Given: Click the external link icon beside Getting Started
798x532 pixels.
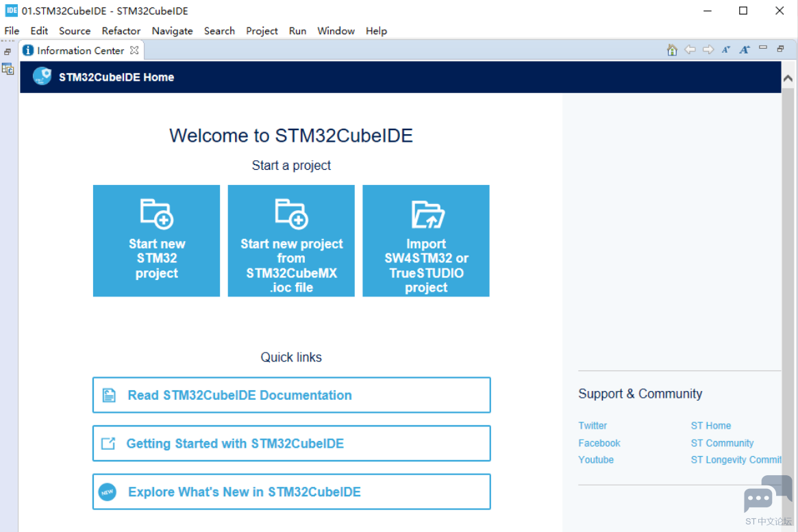Looking at the screenshot, I should pyautogui.click(x=108, y=444).
